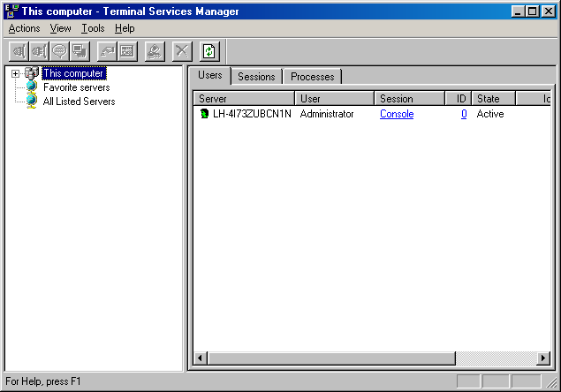
Task: Click the Administrator user cell
Action: 327,114
